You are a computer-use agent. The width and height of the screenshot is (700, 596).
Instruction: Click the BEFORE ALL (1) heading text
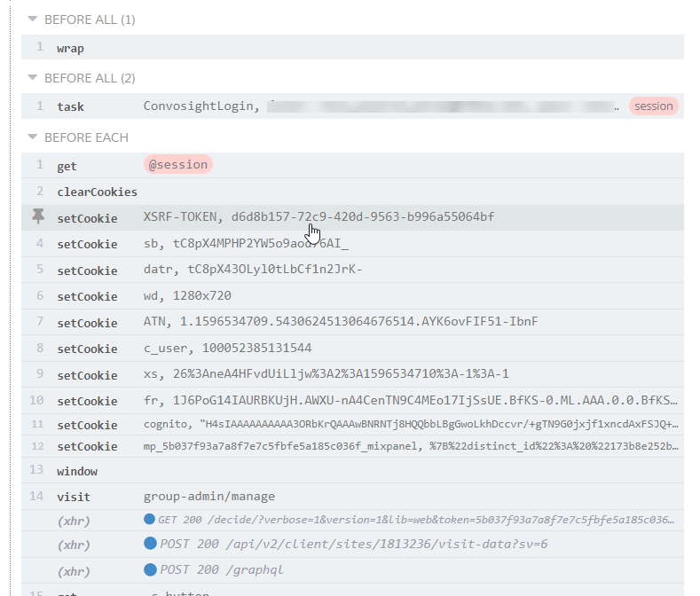click(x=90, y=20)
